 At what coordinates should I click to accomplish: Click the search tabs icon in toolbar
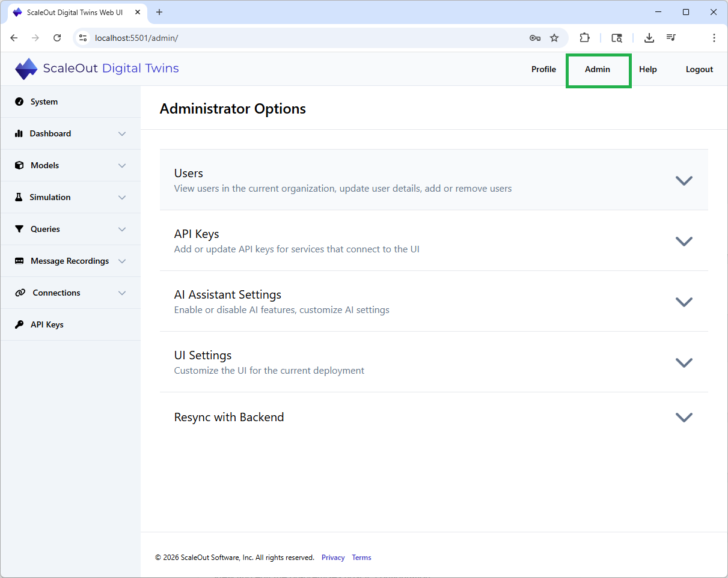[617, 38]
